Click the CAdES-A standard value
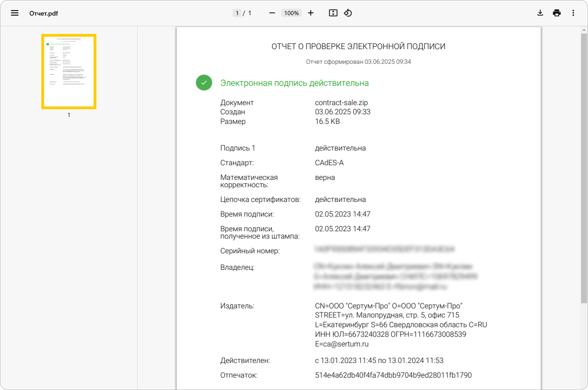The width and height of the screenshot is (588, 390). (x=329, y=163)
